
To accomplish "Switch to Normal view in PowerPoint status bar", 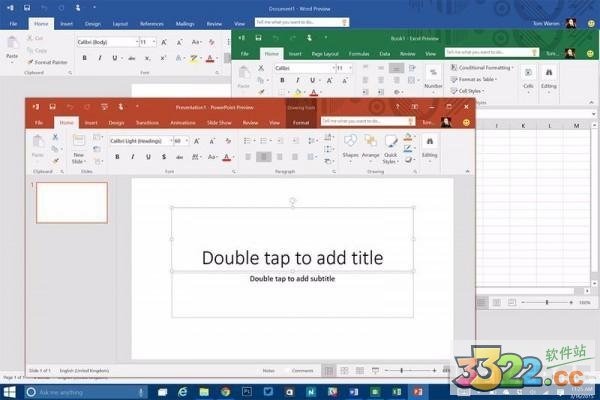I will 329,371.
